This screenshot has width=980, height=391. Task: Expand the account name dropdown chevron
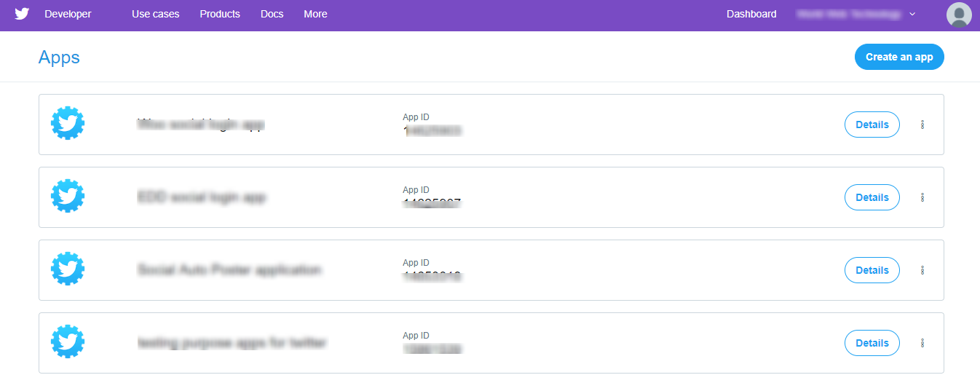912,15
